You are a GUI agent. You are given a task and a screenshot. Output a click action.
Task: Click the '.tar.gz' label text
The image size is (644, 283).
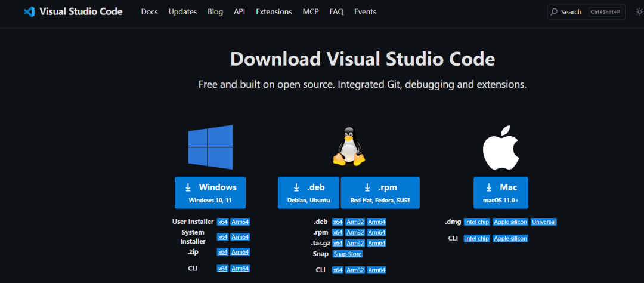pos(321,243)
